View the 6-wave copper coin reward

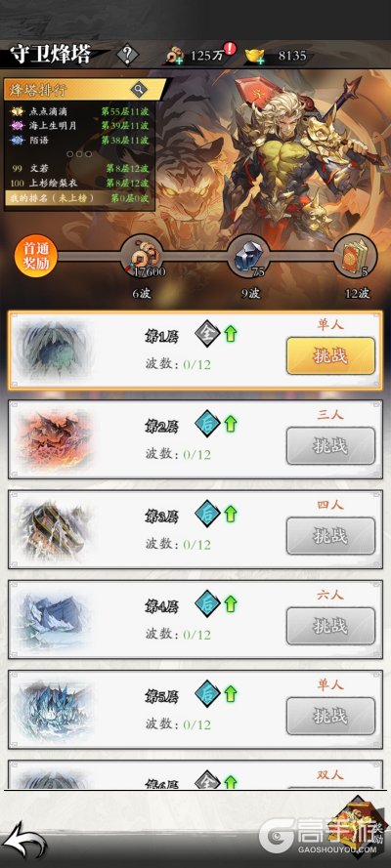[143, 258]
